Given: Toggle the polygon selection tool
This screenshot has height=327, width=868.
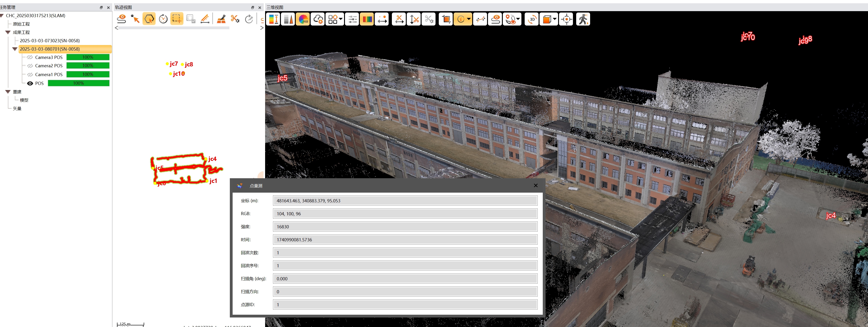Looking at the screenshot, I should tap(149, 19).
